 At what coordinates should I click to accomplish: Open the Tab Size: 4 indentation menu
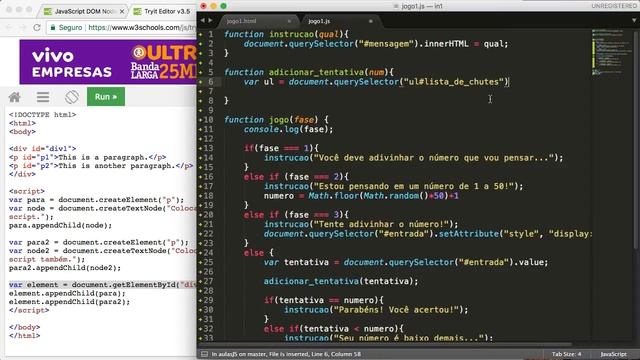point(567,354)
